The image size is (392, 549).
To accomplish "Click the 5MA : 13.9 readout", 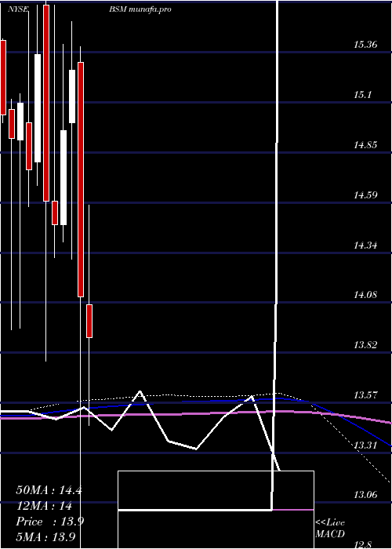I will tap(46, 537).
